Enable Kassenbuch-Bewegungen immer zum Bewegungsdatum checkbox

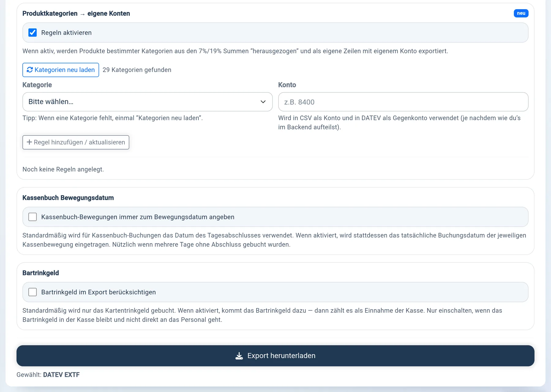pos(32,217)
